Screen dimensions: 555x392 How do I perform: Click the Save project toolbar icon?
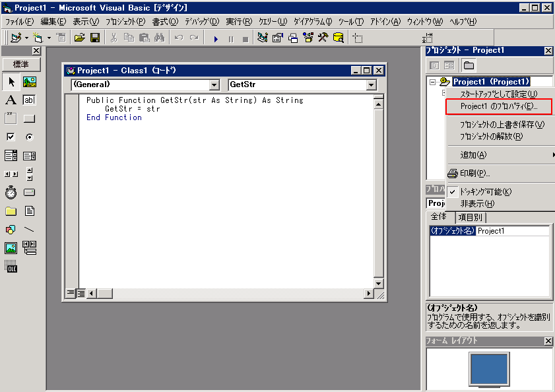click(95, 38)
